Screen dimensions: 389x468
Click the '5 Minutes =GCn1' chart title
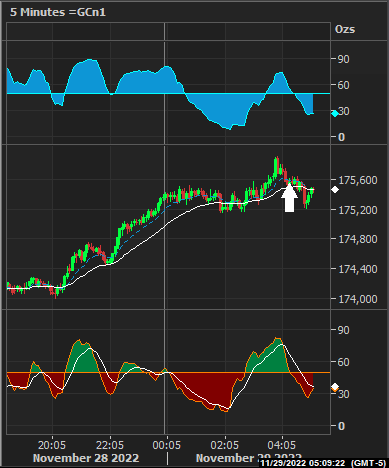pos(58,12)
